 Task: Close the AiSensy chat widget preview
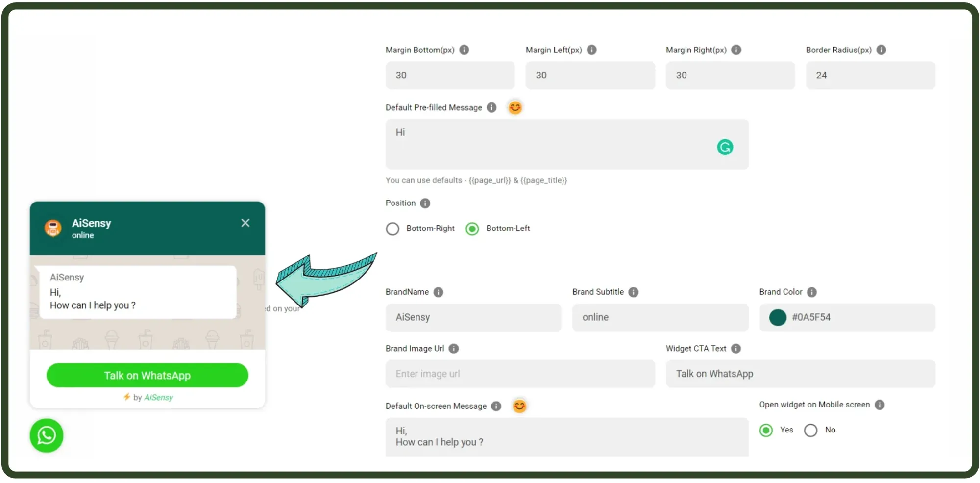tap(245, 223)
